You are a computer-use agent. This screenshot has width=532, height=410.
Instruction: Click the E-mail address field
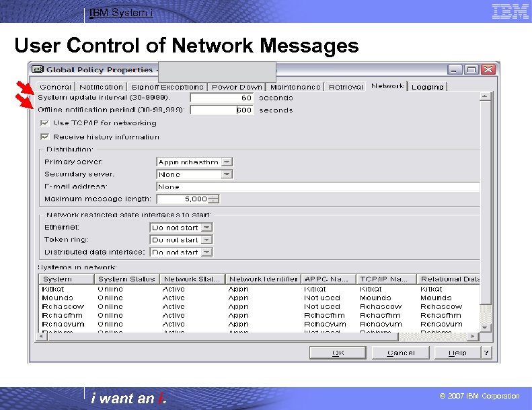pos(318,186)
